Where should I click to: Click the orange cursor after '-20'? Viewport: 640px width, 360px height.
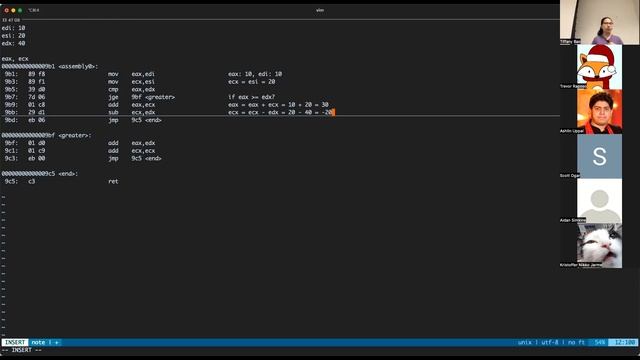pyautogui.click(x=333, y=112)
